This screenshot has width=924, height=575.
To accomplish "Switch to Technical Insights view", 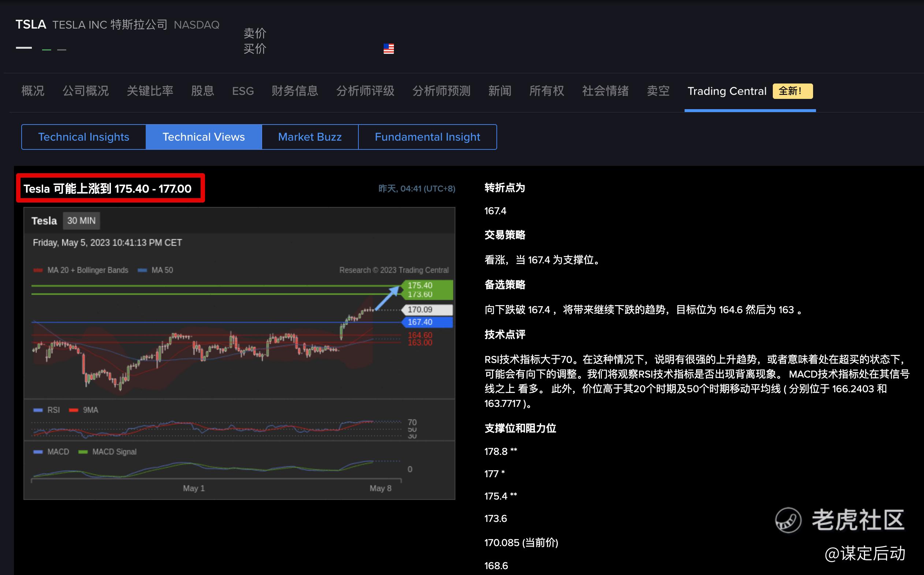I will (83, 137).
